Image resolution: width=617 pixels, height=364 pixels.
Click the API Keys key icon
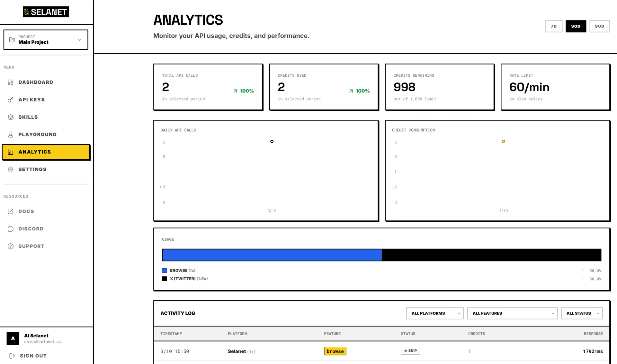11,100
